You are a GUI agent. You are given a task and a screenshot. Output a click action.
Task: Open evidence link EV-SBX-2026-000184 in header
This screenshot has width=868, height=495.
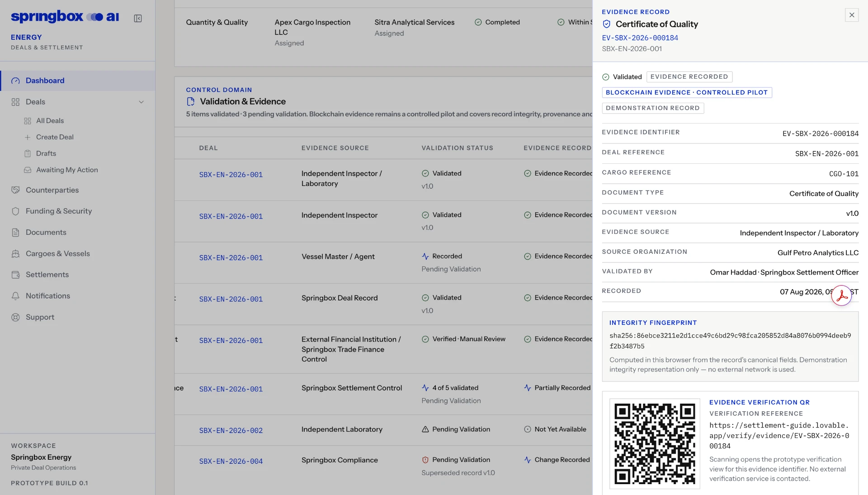pos(640,38)
